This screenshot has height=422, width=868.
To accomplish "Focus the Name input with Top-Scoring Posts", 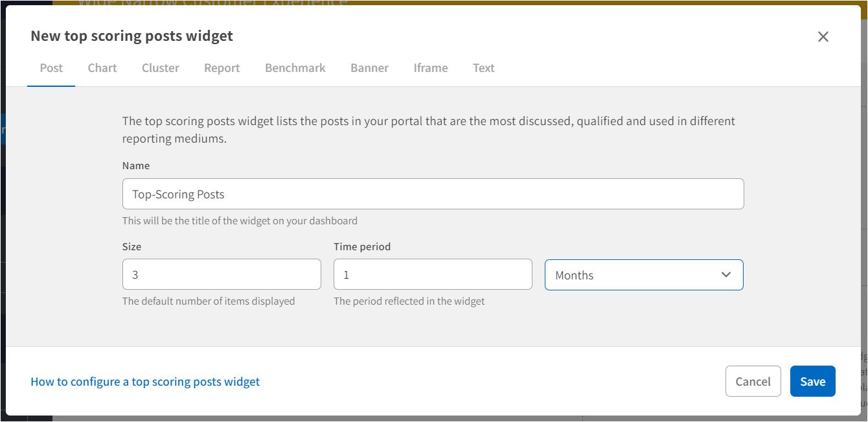I will click(433, 194).
